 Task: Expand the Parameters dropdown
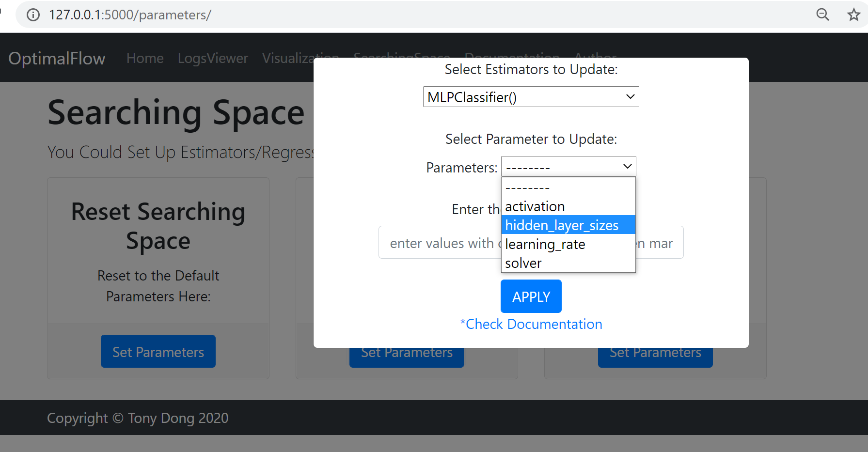(x=568, y=167)
